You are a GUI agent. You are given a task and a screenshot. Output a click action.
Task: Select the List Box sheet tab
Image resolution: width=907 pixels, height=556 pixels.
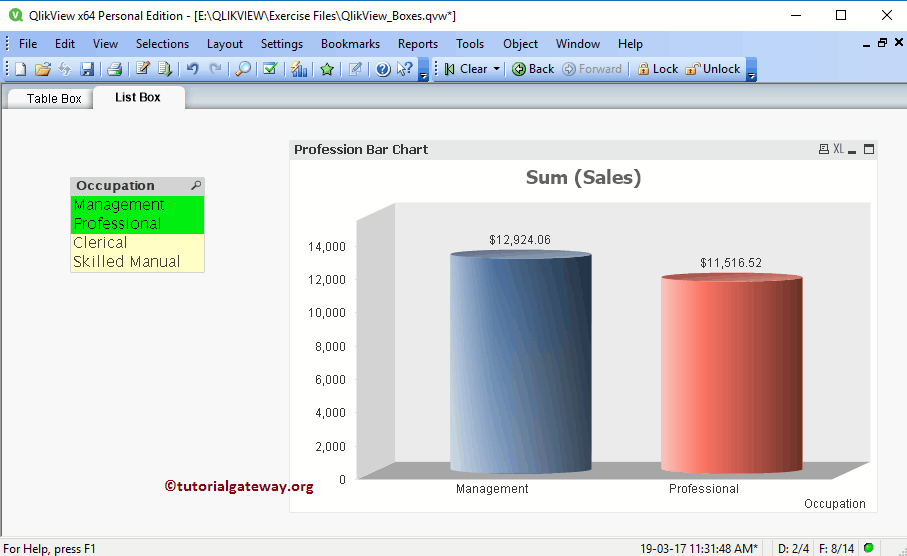click(x=138, y=97)
